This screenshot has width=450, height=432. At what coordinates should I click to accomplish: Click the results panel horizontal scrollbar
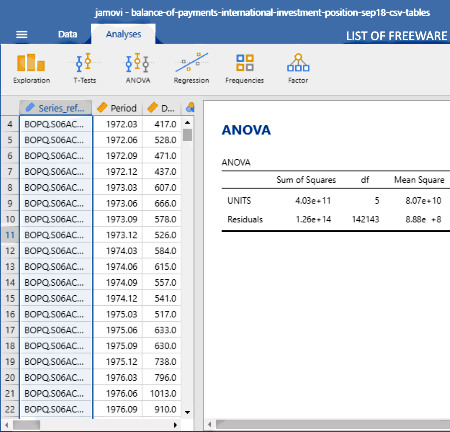click(333, 424)
